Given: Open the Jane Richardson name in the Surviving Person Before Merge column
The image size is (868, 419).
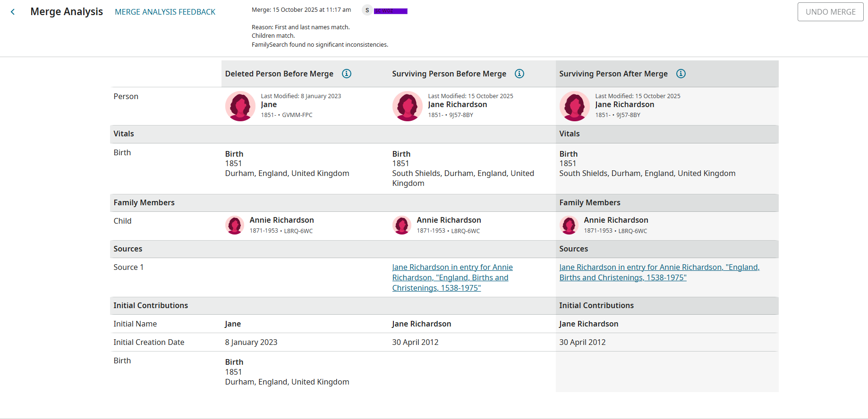Looking at the screenshot, I should point(458,105).
